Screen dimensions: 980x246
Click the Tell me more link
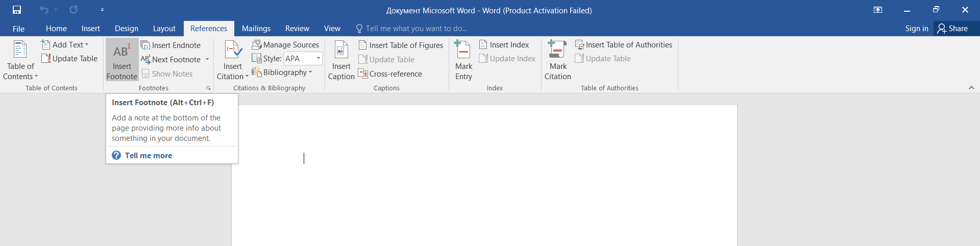149,156
